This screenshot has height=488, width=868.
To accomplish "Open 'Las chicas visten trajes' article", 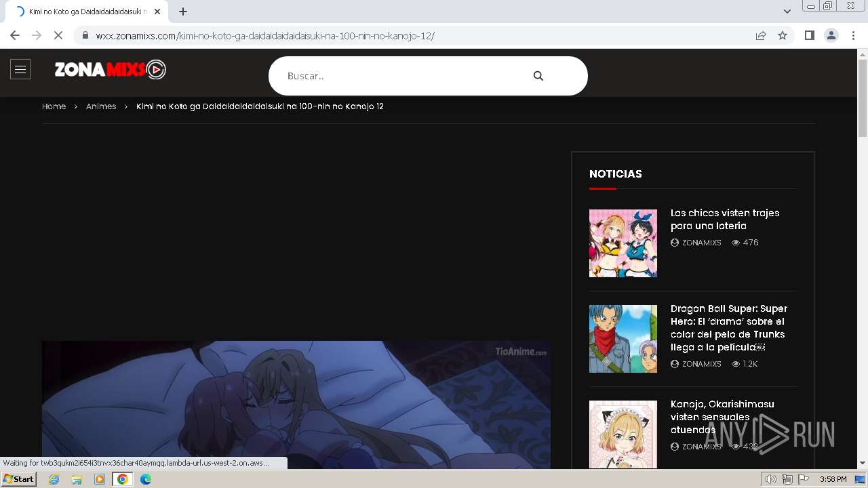I will click(725, 220).
